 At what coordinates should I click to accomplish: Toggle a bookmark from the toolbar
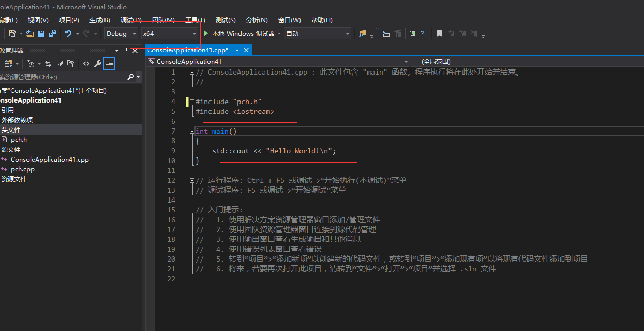pos(440,33)
